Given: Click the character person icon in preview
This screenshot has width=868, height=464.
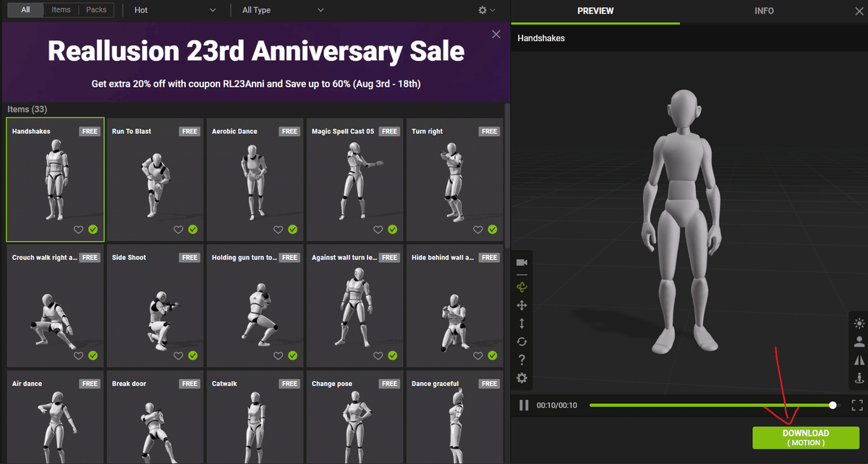Looking at the screenshot, I should [859, 342].
